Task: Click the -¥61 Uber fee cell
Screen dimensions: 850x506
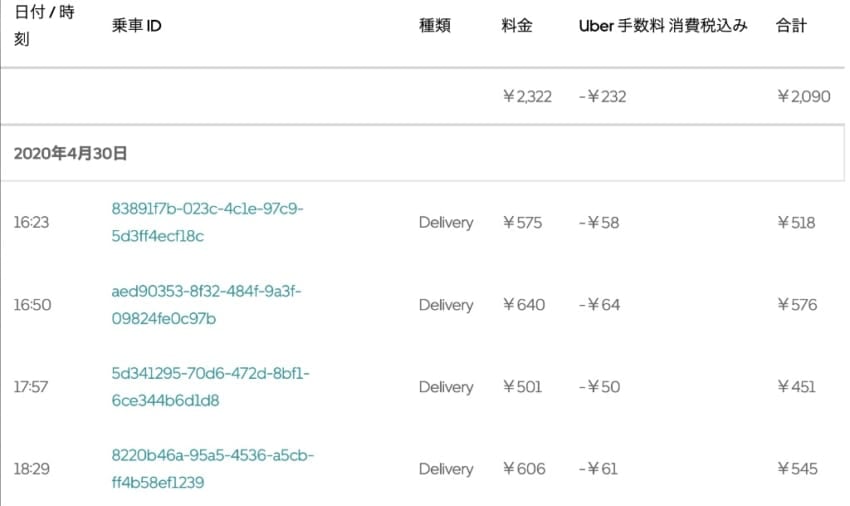Action: 599,469
